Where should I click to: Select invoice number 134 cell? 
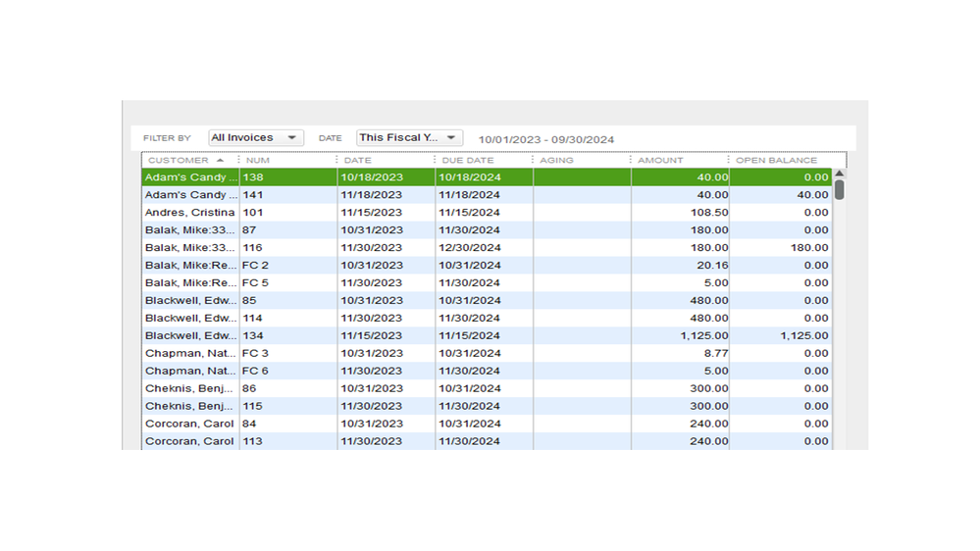288,335
